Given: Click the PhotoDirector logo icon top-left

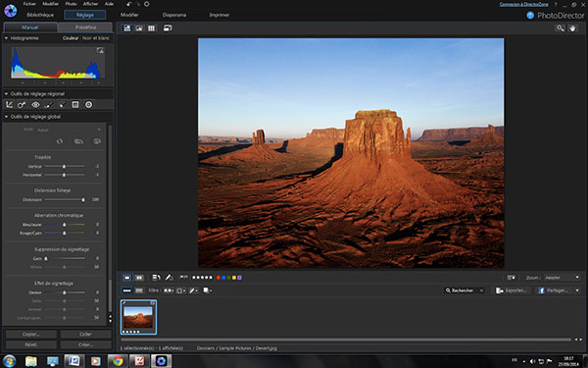Looking at the screenshot, I should [x=10, y=11].
